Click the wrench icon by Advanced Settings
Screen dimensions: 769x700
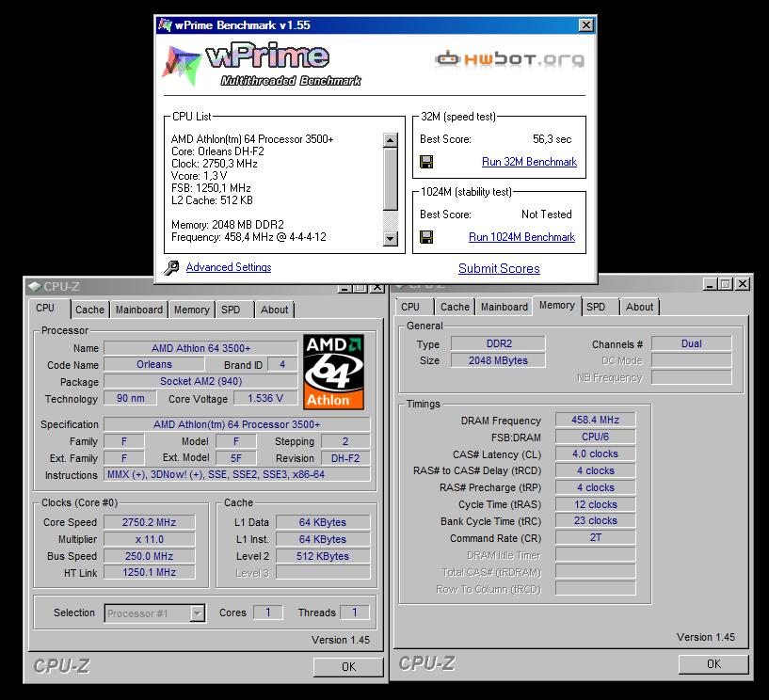tap(171, 267)
